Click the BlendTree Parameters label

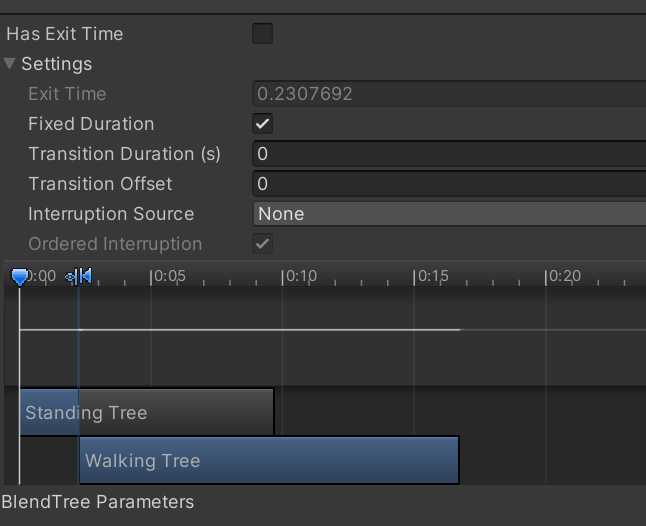(x=98, y=502)
